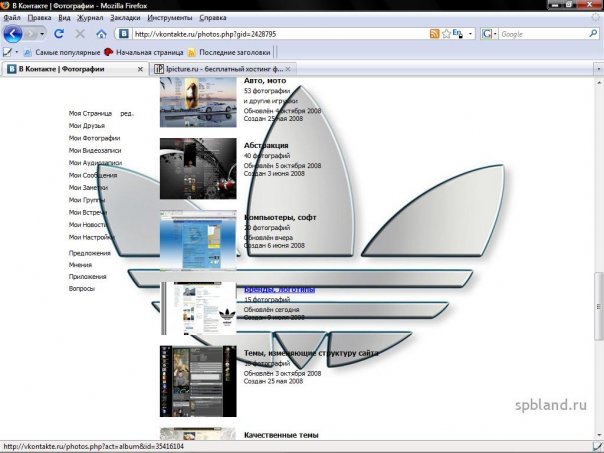
Task: Open the Правка menu
Action: coord(39,18)
